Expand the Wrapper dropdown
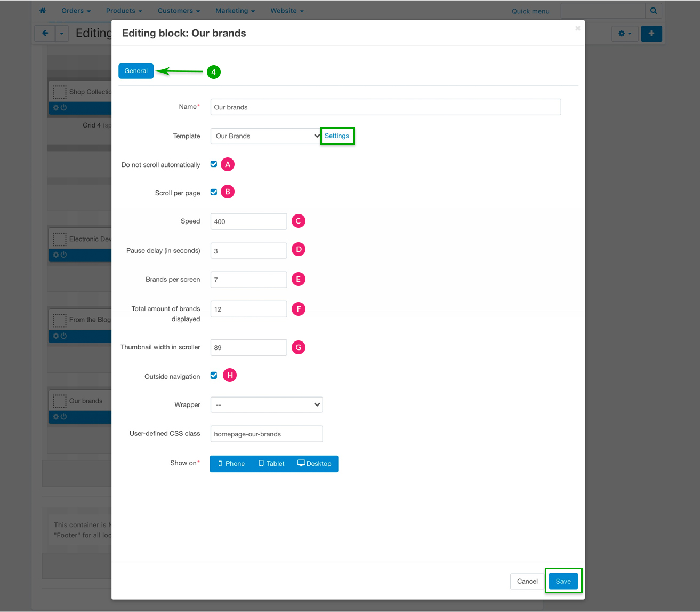Screen dimensions: 700x612 click(266, 405)
